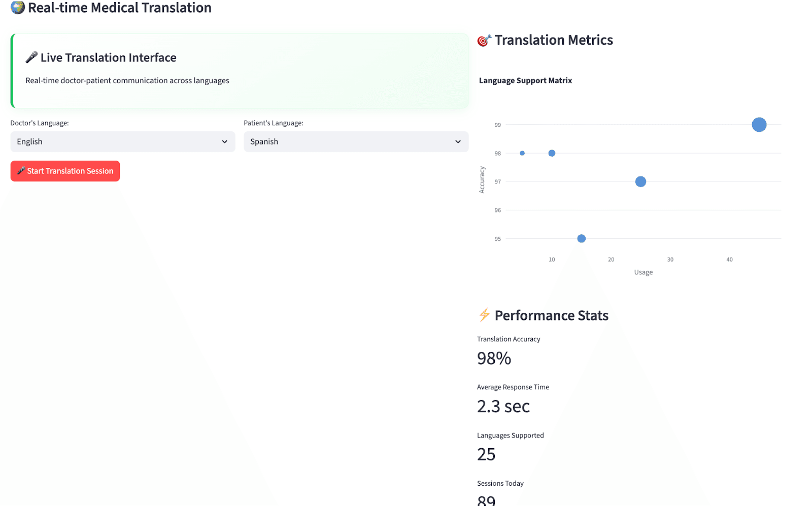Click the chevron arrow in the Spanish selector
The image size is (812, 506).
tap(458, 142)
